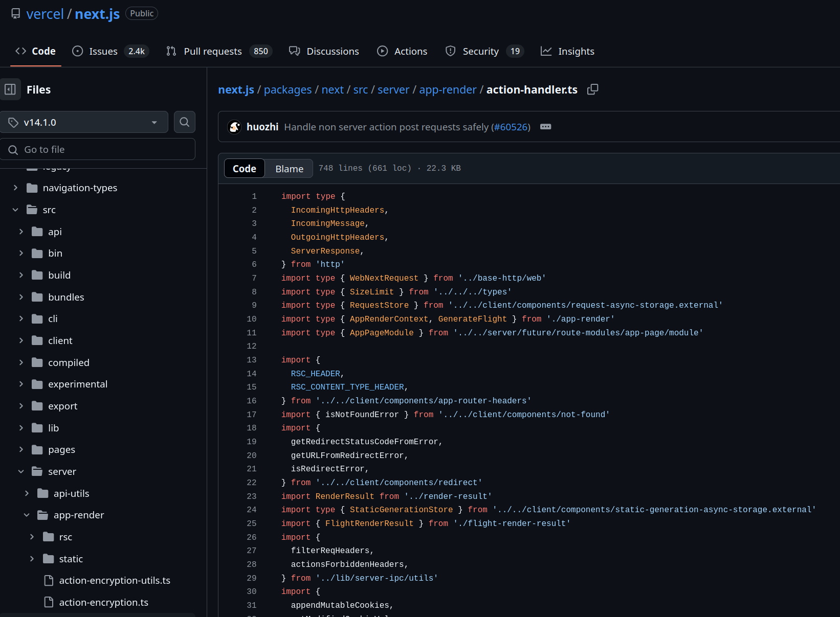Click the rsc folder icon
Screen dimensions: 840x617
coord(49,537)
